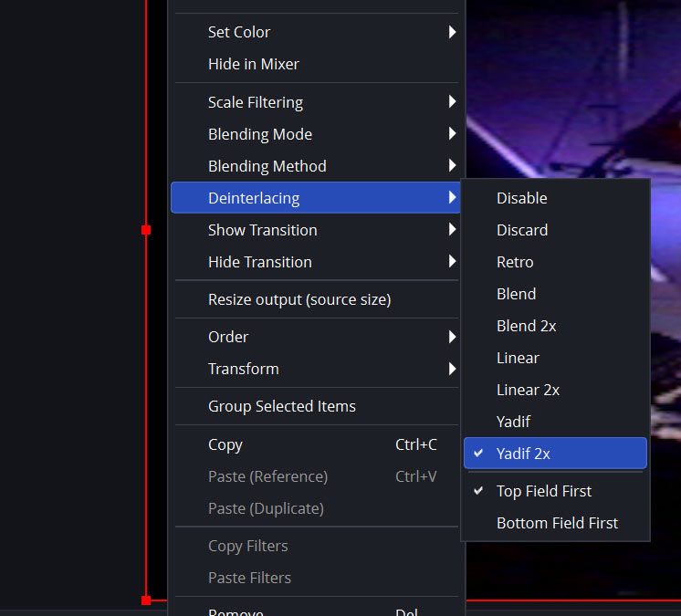Click Resize output (source size)
This screenshot has width=681, height=616.
pyautogui.click(x=299, y=299)
